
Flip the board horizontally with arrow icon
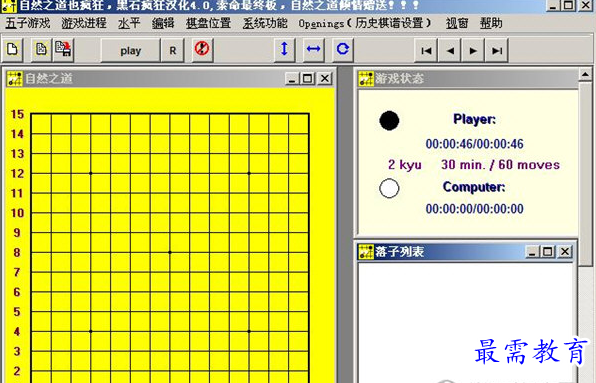pyautogui.click(x=314, y=49)
